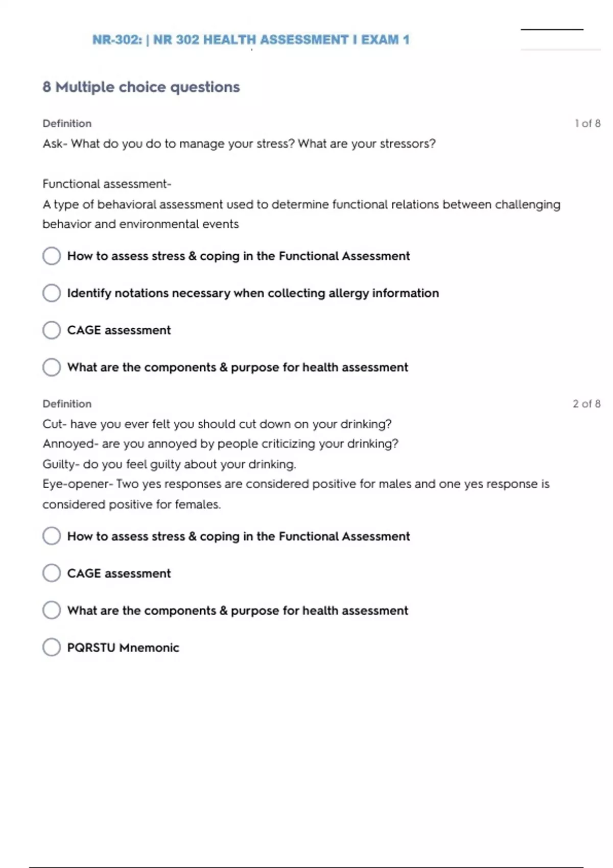Click the 'Cut- have you ever felt' line
Screen dimensions: 613x868
[x=217, y=424]
